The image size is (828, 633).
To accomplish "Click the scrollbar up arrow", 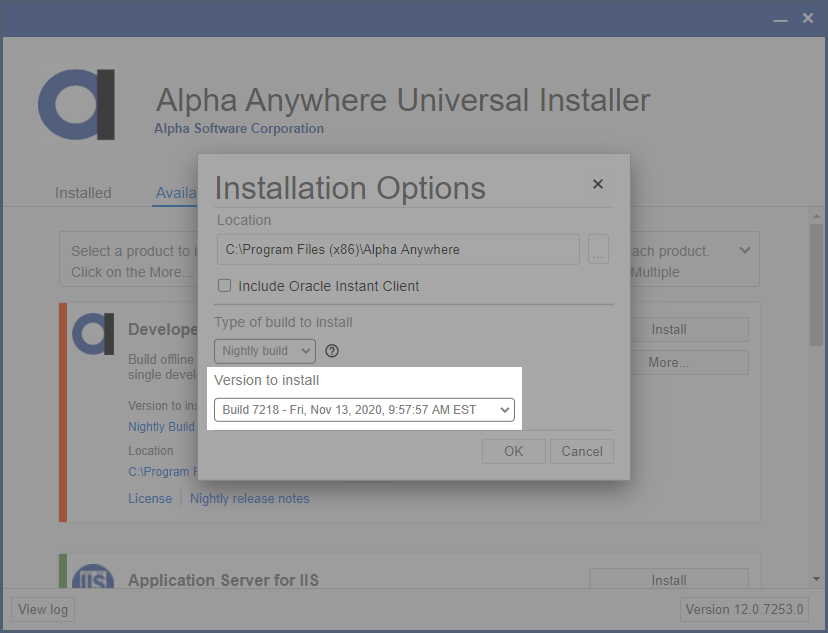I will (816, 216).
